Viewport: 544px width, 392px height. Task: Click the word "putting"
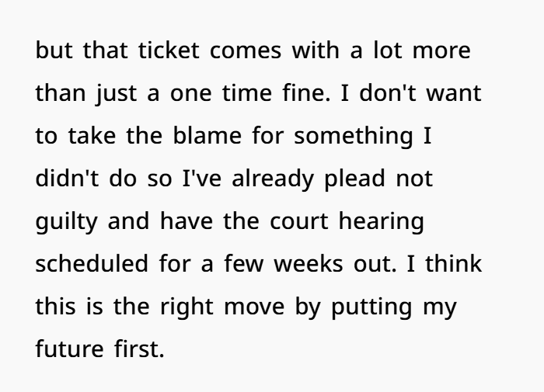click(x=372, y=307)
